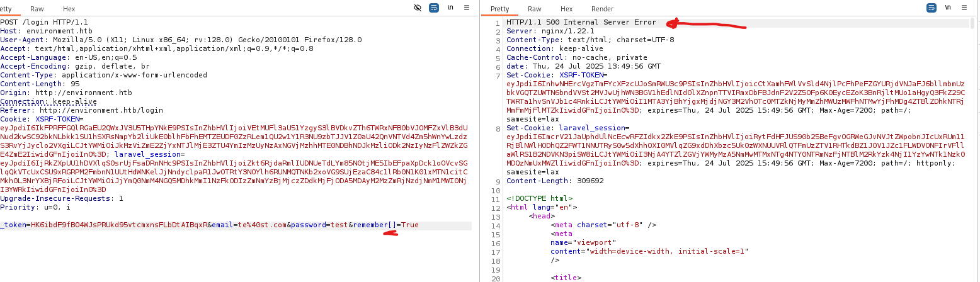Screen dimensions: 980x282
Task: Click the 500 Internal Server Error status line
Action: tap(581, 23)
